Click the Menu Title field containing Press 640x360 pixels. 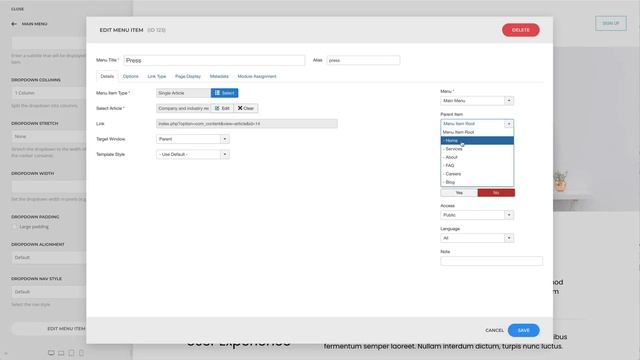[x=214, y=60]
